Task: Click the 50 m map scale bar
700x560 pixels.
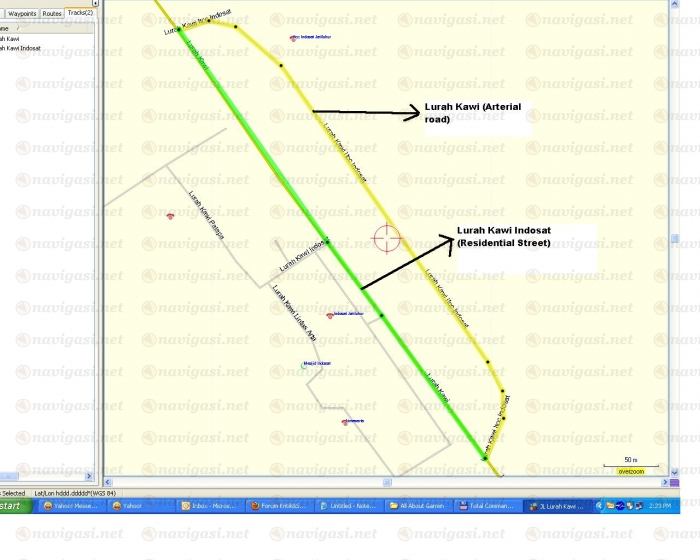Action: [x=621, y=461]
